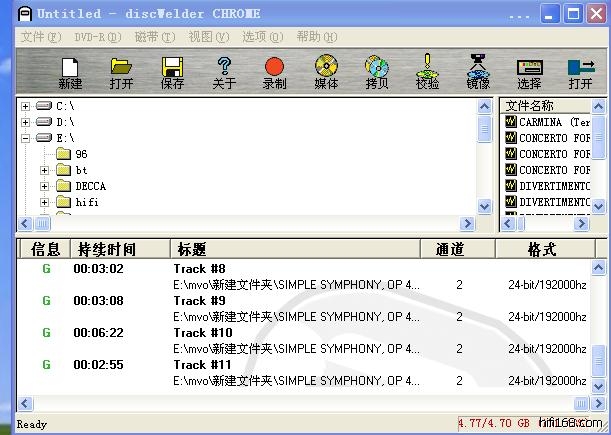Select the hifi folder in tree
Viewport: 611px width, 435px height.
point(87,202)
